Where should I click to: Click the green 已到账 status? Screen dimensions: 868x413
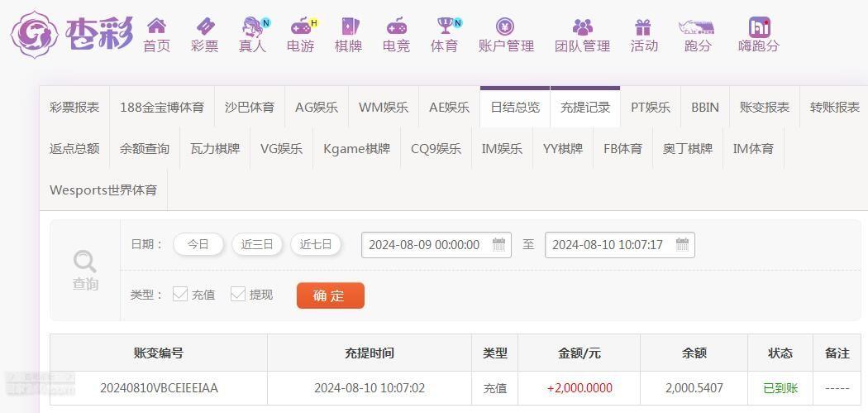point(780,388)
